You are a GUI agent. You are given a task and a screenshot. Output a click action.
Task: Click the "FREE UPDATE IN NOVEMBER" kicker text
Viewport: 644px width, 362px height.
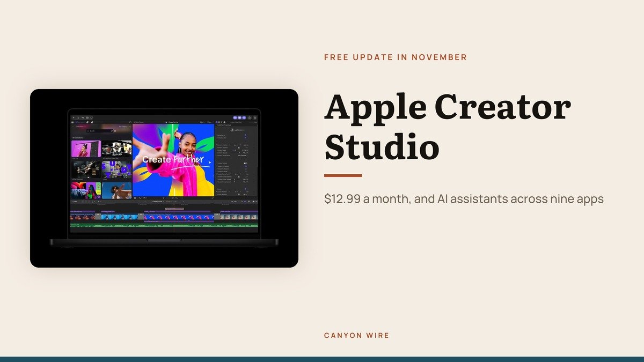(396, 57)
